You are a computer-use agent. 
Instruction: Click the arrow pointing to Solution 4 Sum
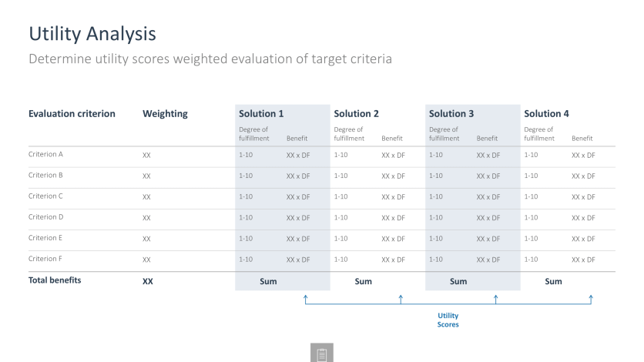click(591, 299)
